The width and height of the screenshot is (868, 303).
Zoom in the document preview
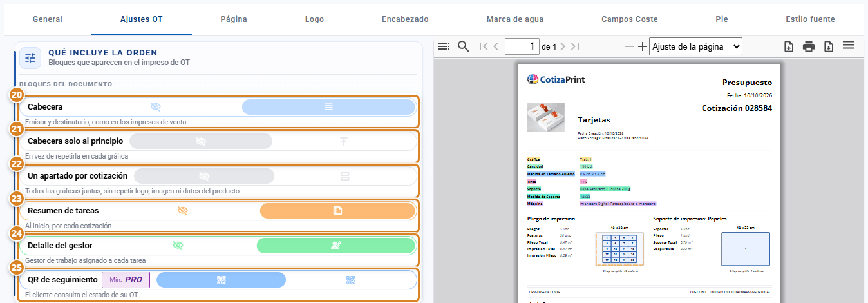point(642,46)
